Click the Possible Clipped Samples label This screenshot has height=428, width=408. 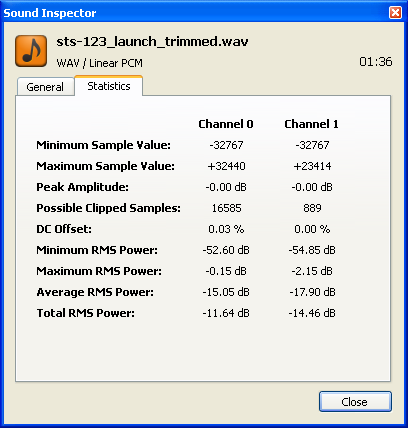coord(108,208)
